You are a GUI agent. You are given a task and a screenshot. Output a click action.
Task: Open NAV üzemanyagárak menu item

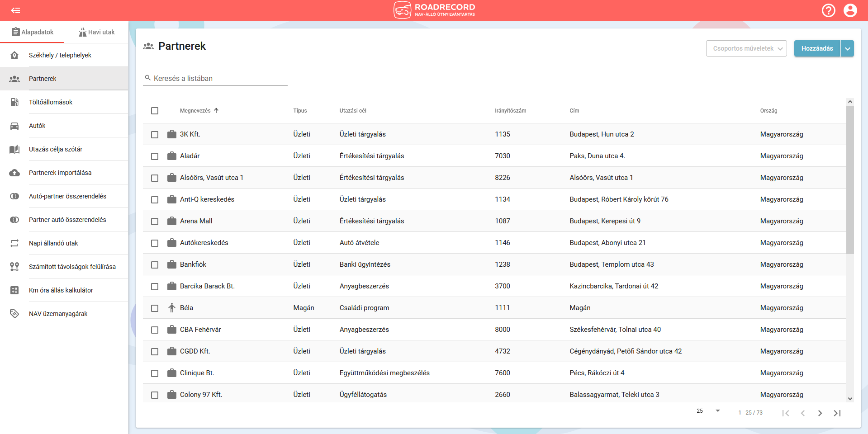click(64, 314)
